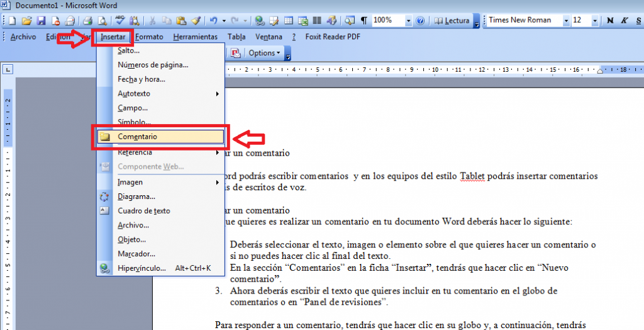Click the blue Help question-mark icon
The width and height of the screenshot is (644, 330).
pos(420,21)
